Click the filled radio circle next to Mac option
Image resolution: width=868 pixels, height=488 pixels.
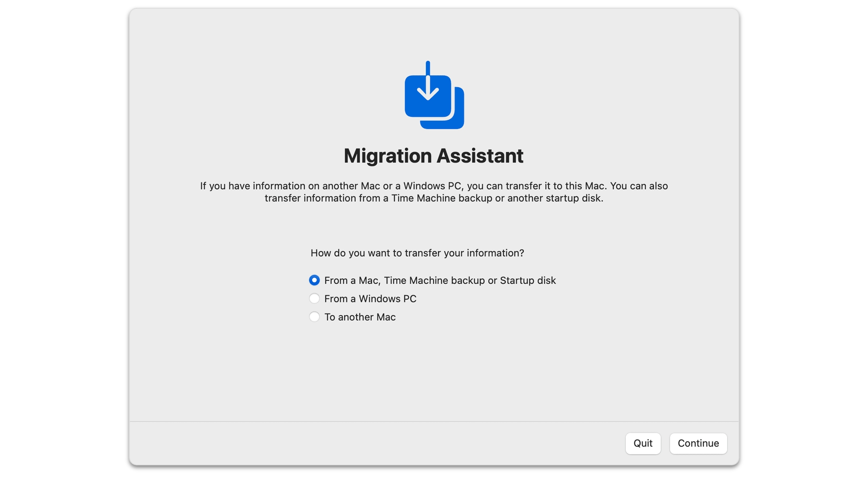[314, 281]
